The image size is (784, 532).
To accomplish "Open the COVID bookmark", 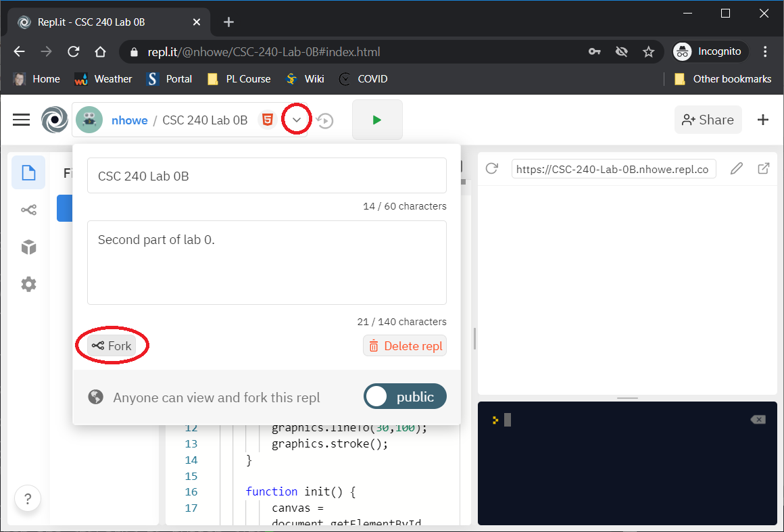I will 363,79.
